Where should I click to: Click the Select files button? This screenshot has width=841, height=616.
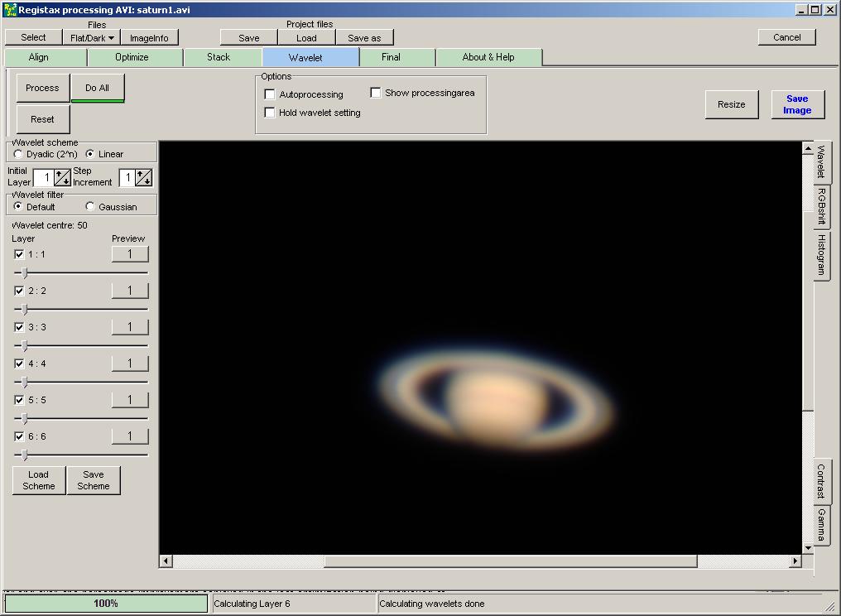click(x=33, y=37)
